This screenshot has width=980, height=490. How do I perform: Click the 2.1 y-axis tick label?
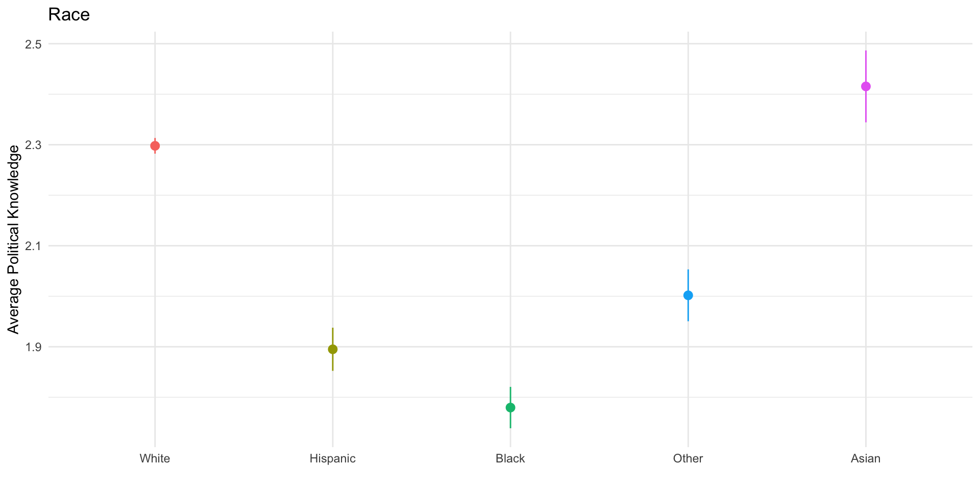tap(33, 246)
